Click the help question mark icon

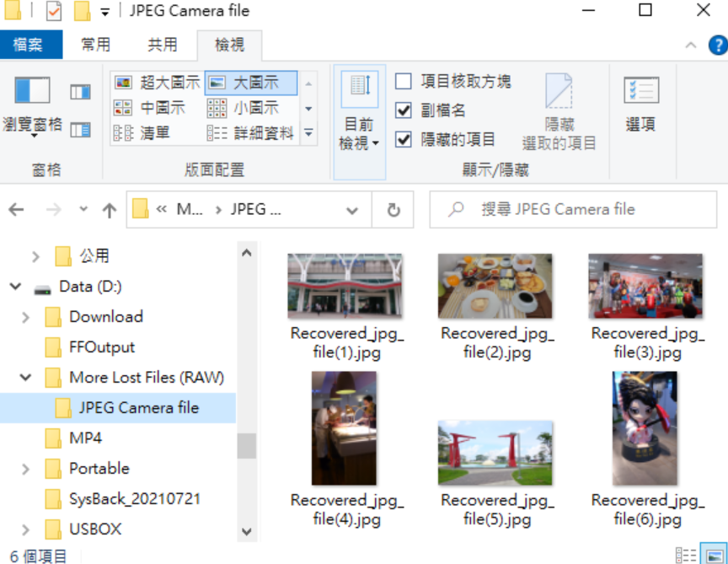718,45
